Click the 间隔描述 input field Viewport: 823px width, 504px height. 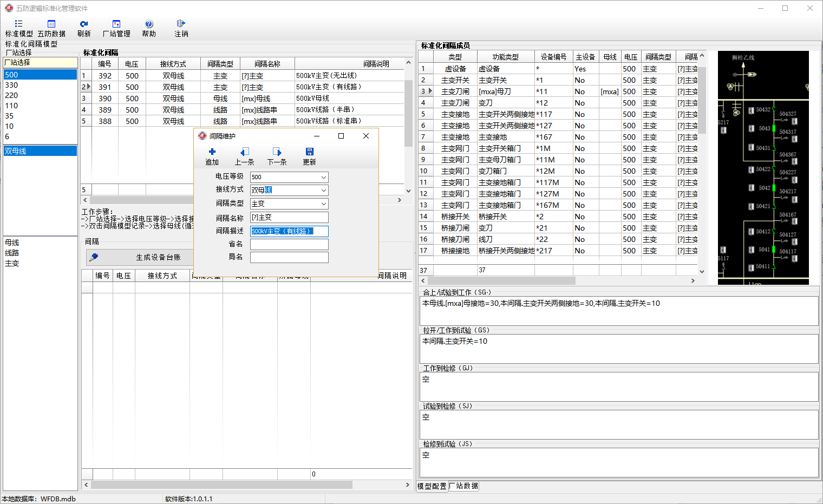click(289, 231)
